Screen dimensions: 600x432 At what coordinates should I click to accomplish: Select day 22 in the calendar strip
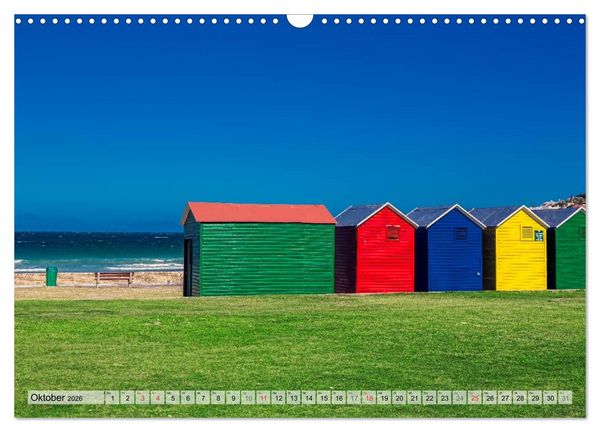point(429,398)
